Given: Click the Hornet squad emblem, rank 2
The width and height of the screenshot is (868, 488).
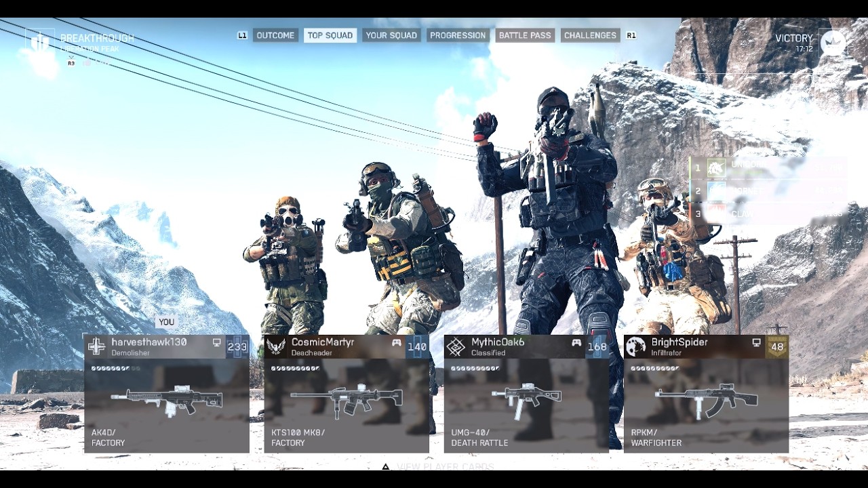Looking at the screenshot, I should click(717, 191).
